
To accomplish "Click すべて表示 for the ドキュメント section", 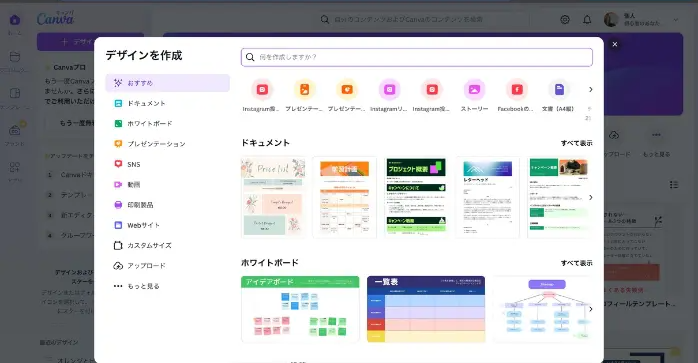I will click(x=576, y=143).
